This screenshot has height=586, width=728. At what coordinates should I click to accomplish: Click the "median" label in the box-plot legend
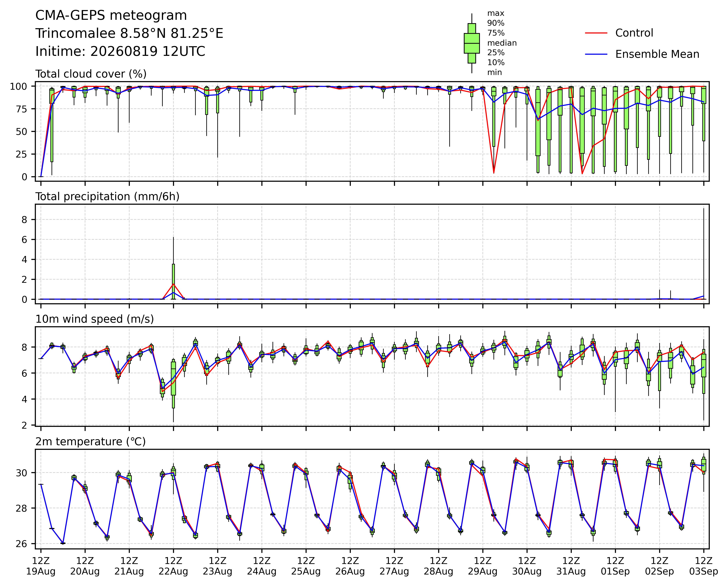[502, 43]
